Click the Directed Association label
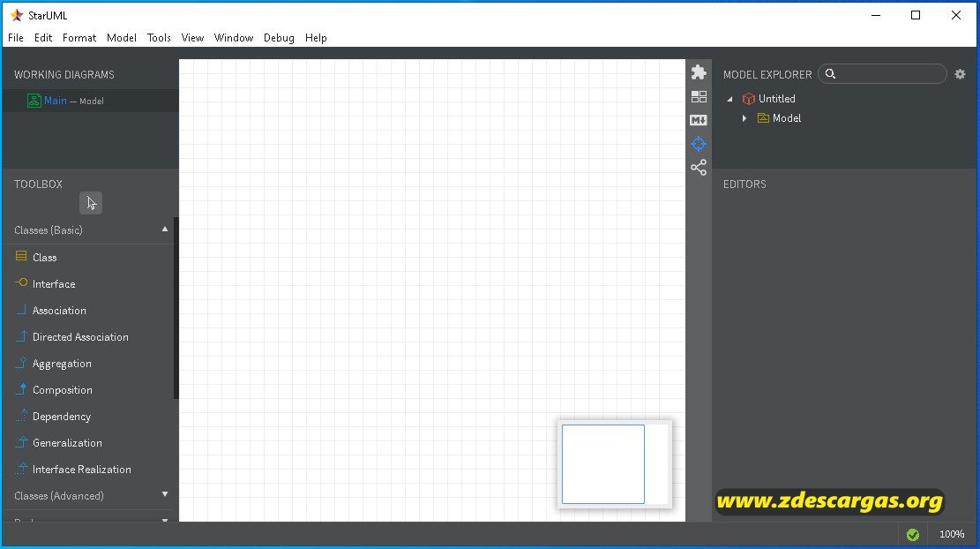 coord(80,337)
